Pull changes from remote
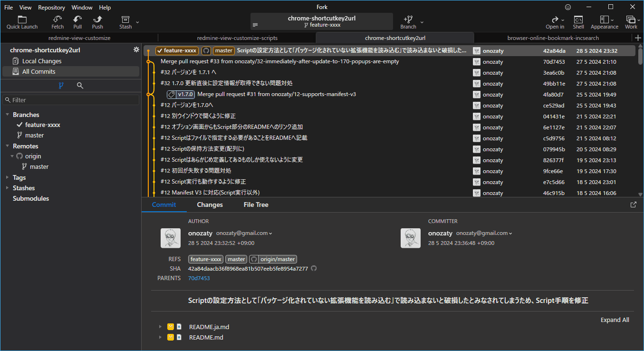This screenshot has width=644, height=351. [x=77, y=22]
